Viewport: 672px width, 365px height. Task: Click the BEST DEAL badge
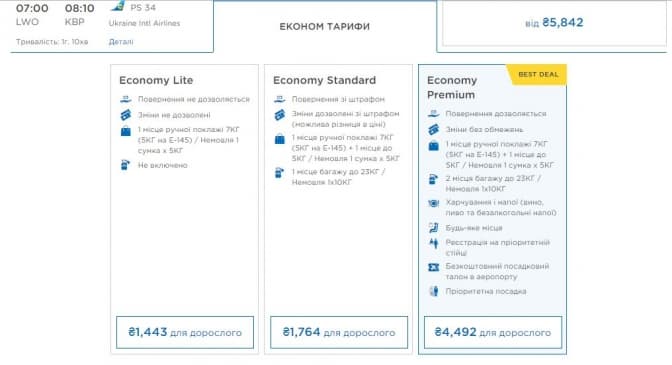pyautogui.click(x=537, y=75)
